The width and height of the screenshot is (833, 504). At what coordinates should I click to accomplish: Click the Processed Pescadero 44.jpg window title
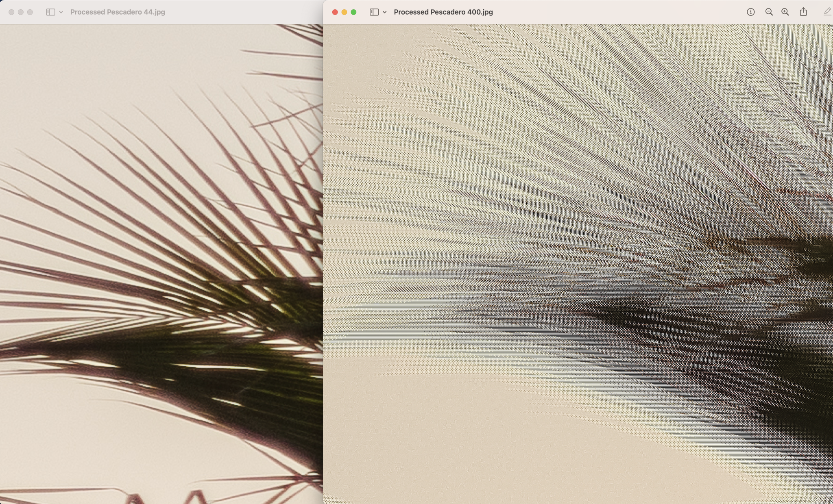pyautogui.click(x=118, y=12)
